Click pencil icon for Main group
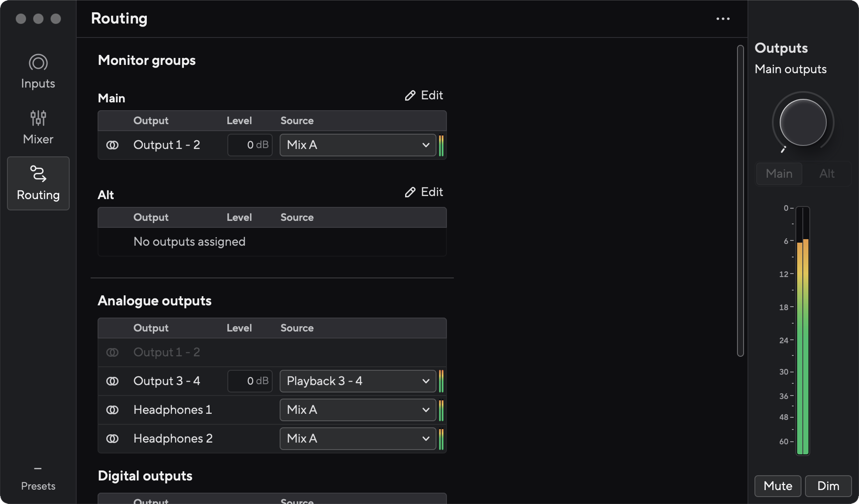This screenshot has height=504, width=859. (x=410, y=96)
